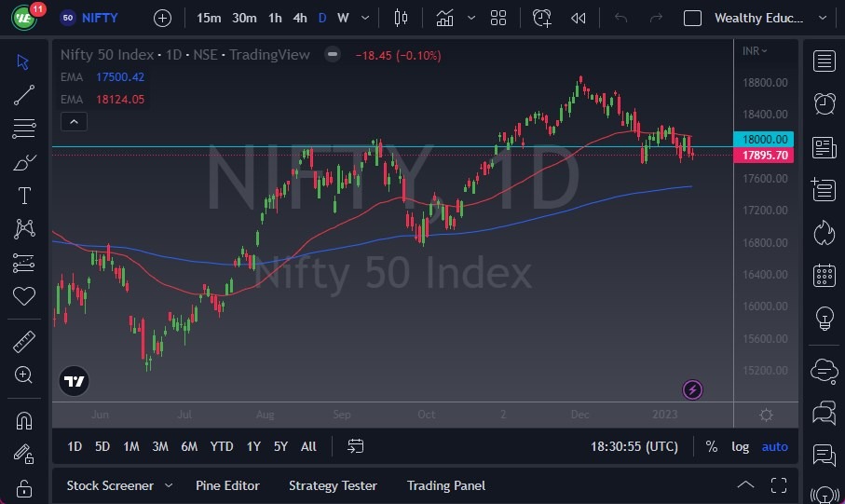The image size is (845, 504).
Task: Toggle the percent scale option
Action: tap(712, 446)
